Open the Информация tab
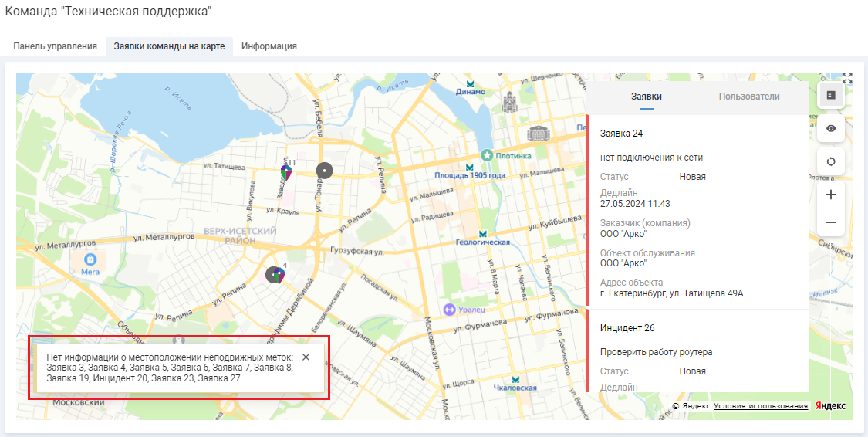868x437 pixels. click(269, 46)
